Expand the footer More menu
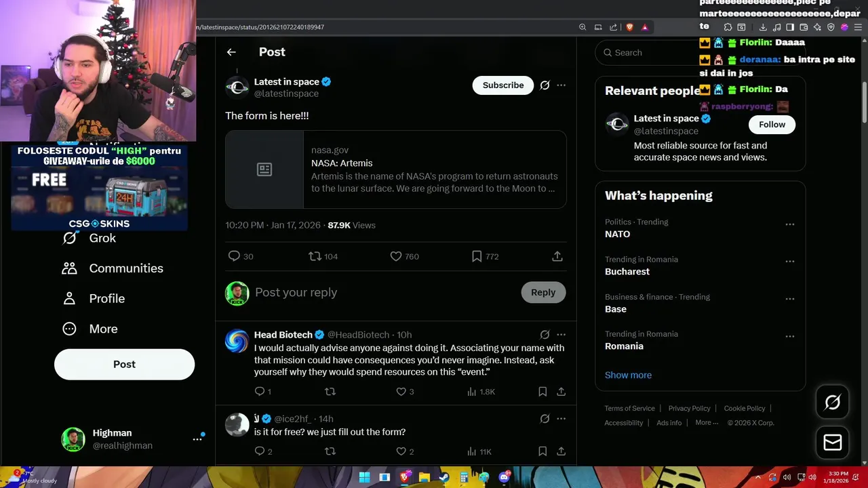Image resolution: width=868 pixels, height=488 pixels. tap(707, 423)
